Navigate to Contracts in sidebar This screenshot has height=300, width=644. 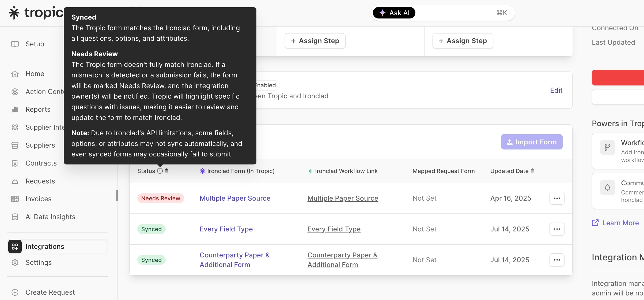point(41,163)
